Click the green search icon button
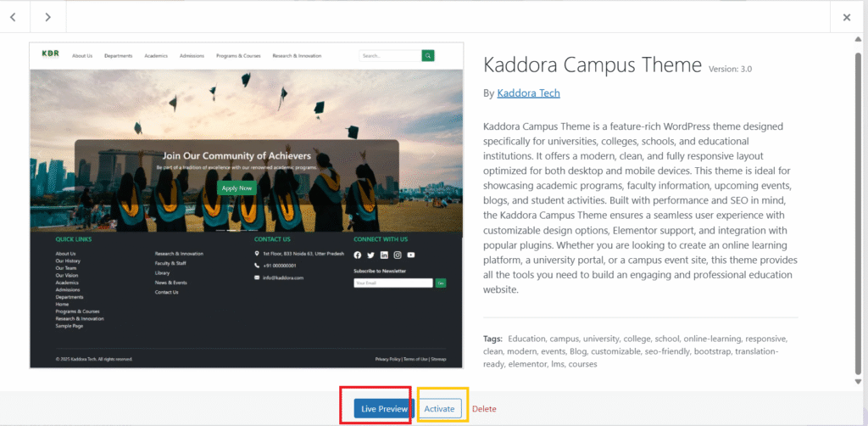Screen dimensions: 868x426 [x=428, y=56]
